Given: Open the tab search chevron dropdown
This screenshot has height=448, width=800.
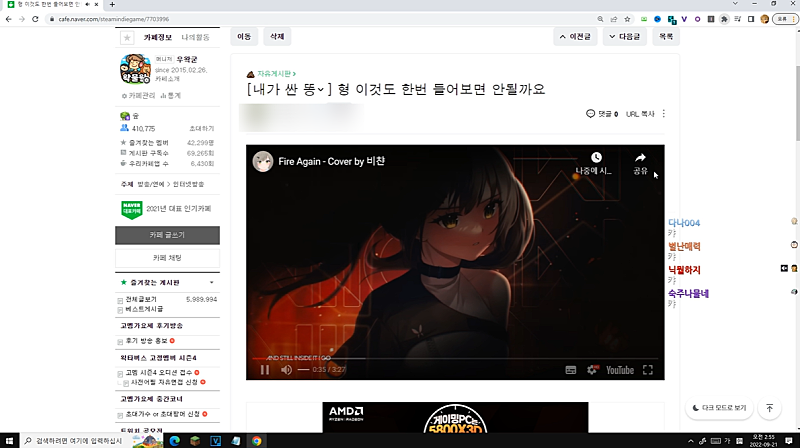Looking at the screenshot, I should (x=735, y=4).
